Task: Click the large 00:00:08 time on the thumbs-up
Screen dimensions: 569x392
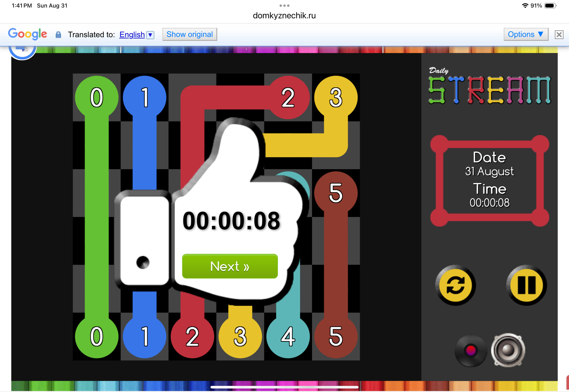Action: pos(231,221)
